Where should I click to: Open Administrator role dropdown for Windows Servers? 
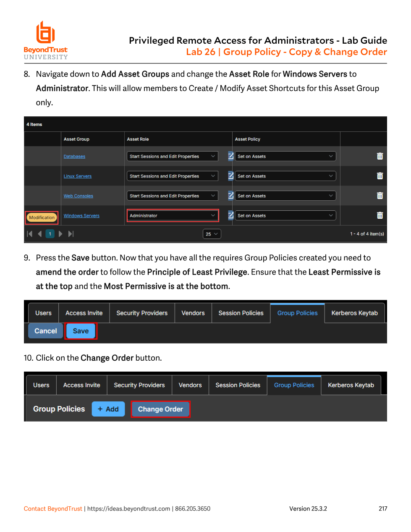coord(173,215)
